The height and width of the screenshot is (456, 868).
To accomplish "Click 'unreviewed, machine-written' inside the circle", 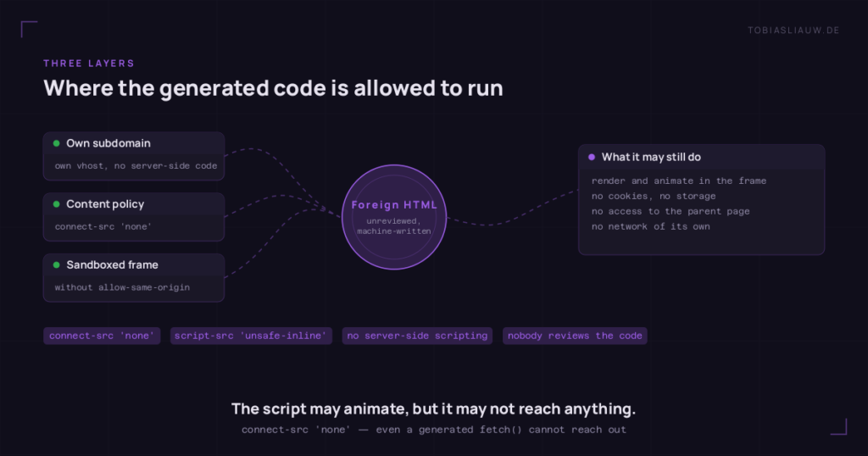I will point(394,226).
